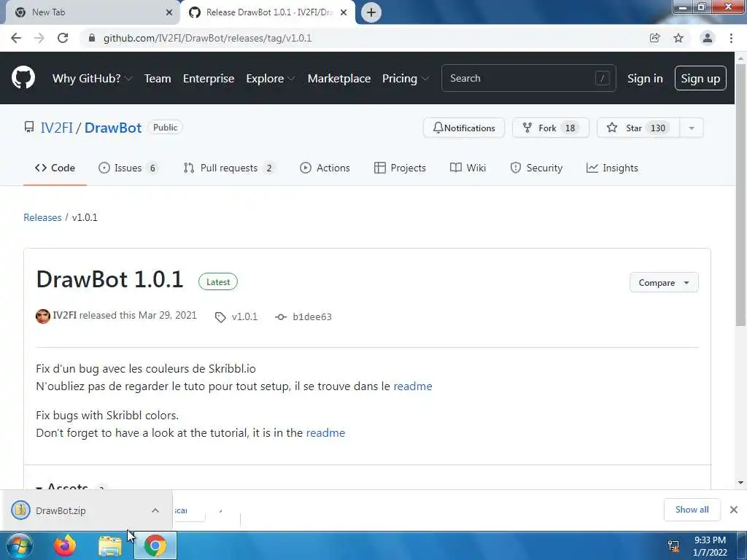Open the Pull requests tab

[x=229, y=168]
